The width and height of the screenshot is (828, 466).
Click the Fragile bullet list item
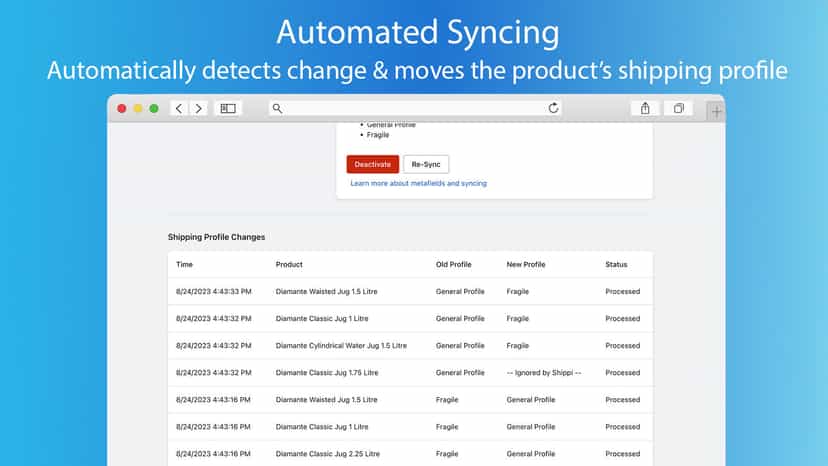pyautogui.click(x=378, y=135)
